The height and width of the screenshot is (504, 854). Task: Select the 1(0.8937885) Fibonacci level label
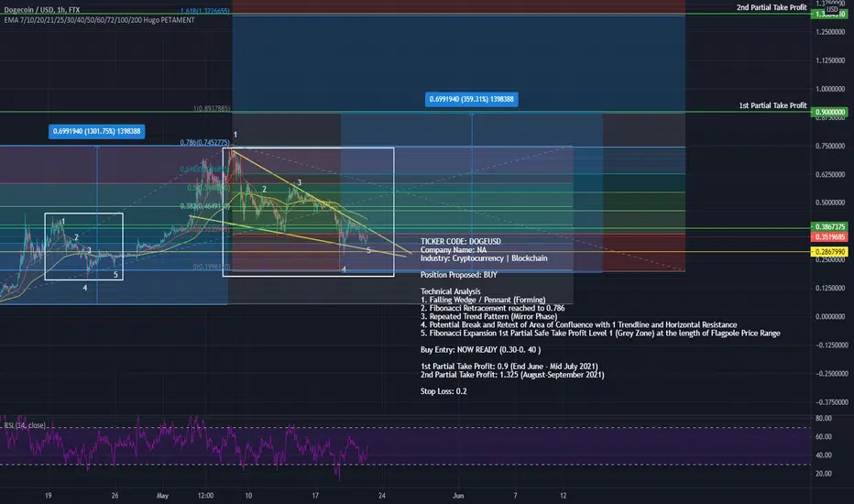(x=212, y=108)
